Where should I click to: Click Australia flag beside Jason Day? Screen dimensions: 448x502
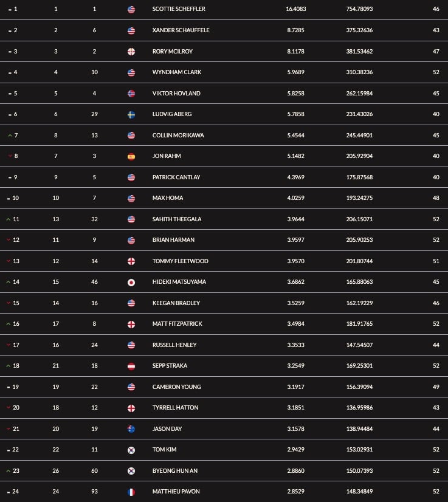[x=131, y=429]
